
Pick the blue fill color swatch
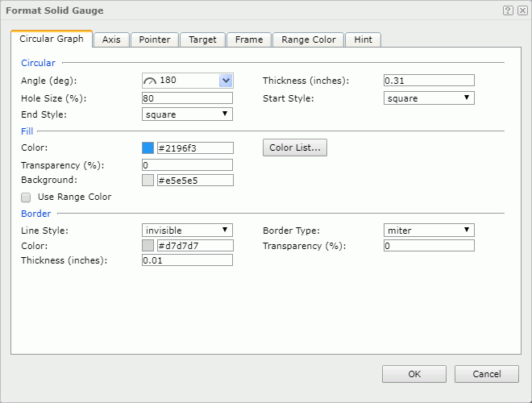click(148, 148)
